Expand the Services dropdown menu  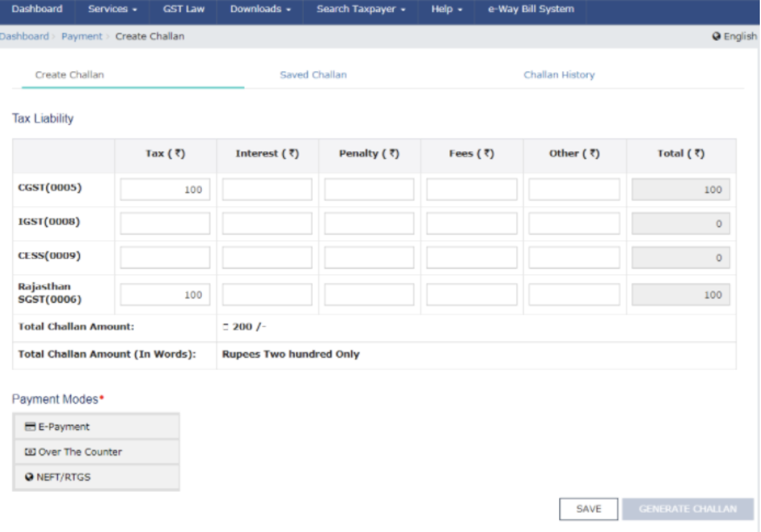[112, 9]
